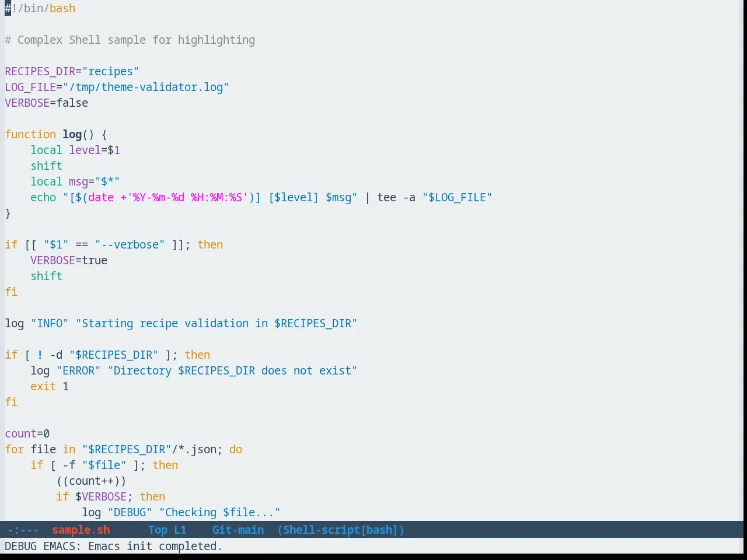Click the VERBOSE=false line
This screenshot has width=747, height=560.
point(47,103)
